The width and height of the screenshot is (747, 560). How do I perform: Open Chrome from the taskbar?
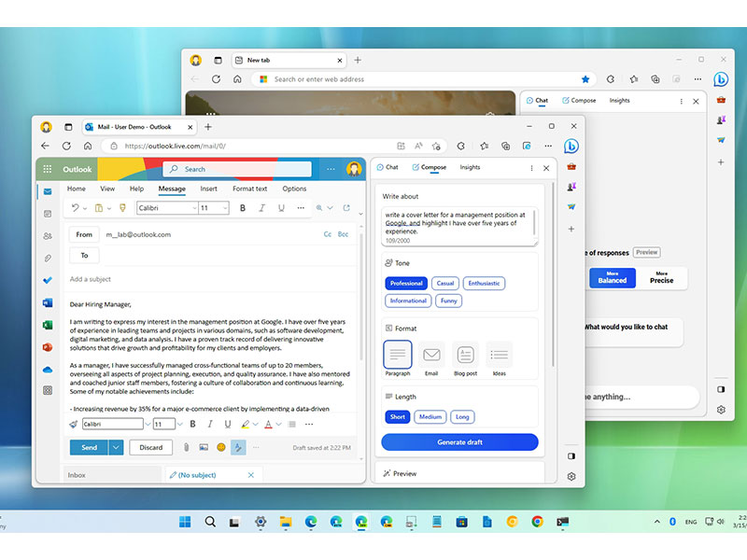click(x=538, y=522)
